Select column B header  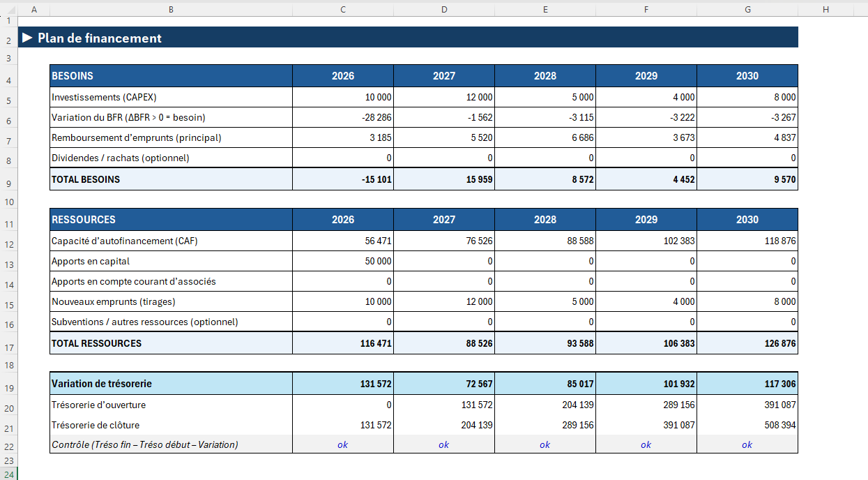click(x=171, y=8)
